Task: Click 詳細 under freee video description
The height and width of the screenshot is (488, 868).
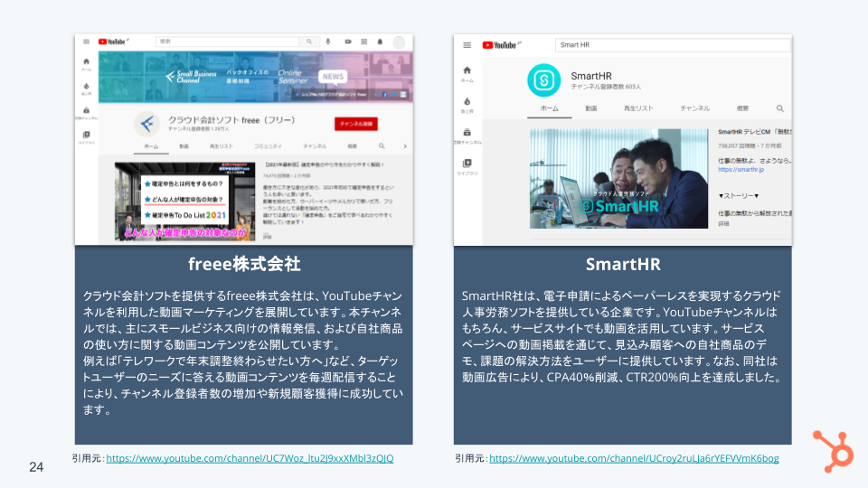Action: click(268, 236)
